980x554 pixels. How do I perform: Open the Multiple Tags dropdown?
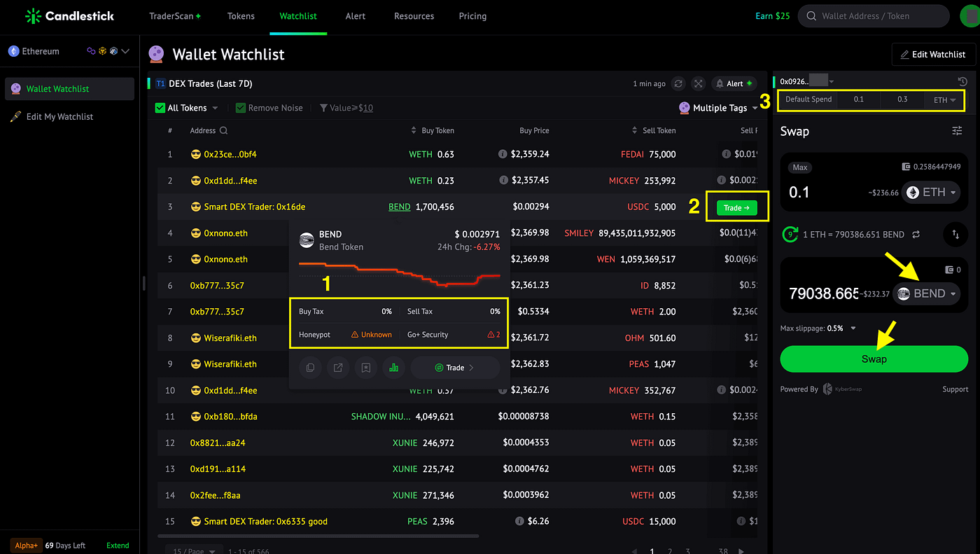click(x=719, y=108)
